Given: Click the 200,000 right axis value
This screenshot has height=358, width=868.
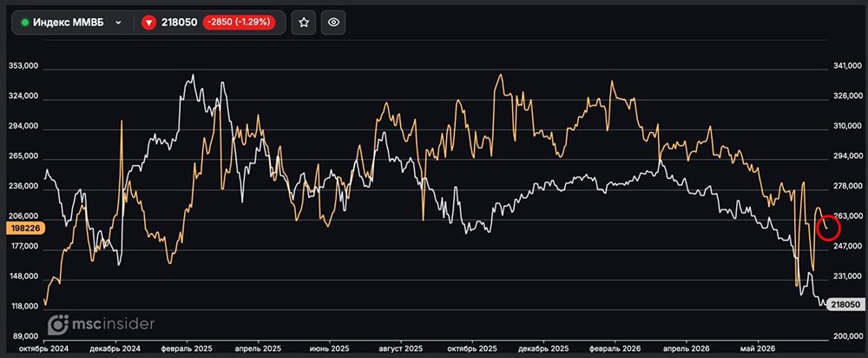Looking at the screenshot, I should click(x=848, y=336).
